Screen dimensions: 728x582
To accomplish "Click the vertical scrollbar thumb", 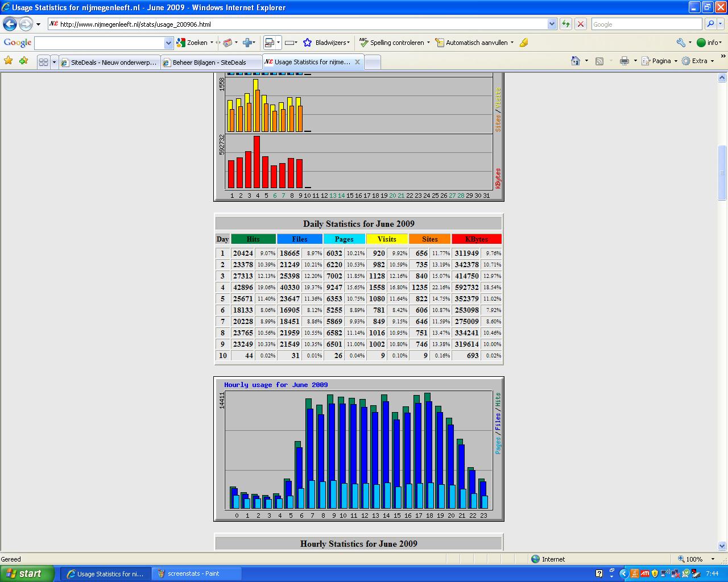I will pos(722,173).
